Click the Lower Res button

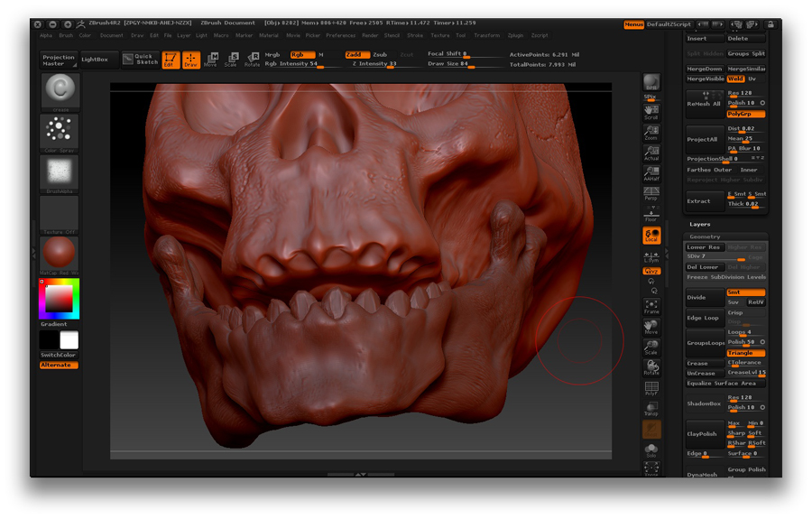pyautogui.click(x=704, y=247)
